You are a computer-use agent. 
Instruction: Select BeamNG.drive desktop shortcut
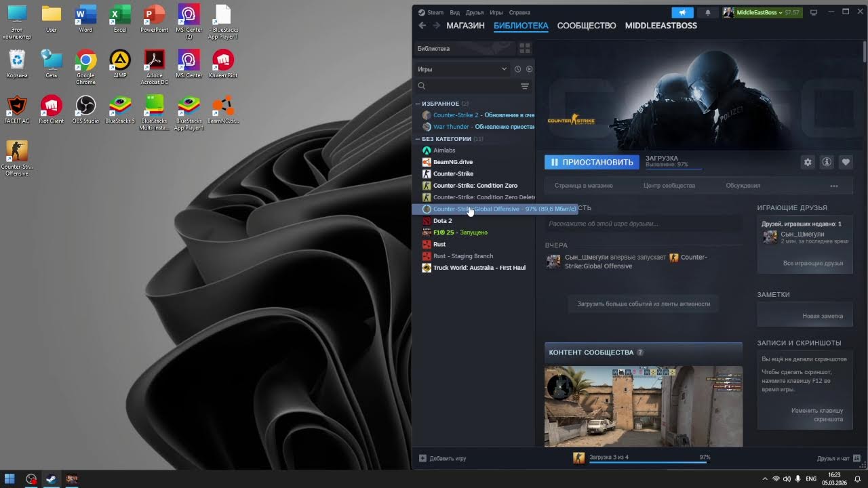click(223, 110)
